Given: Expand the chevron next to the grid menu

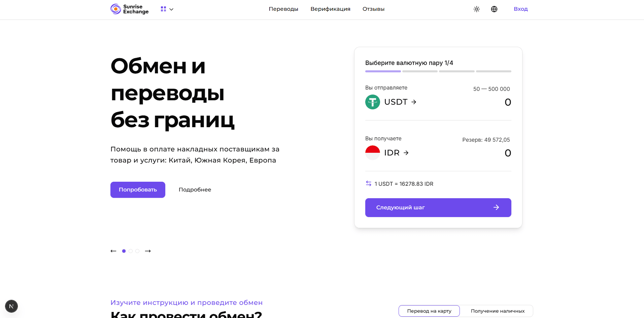Looking at the screenshot, I should point(171,9).
